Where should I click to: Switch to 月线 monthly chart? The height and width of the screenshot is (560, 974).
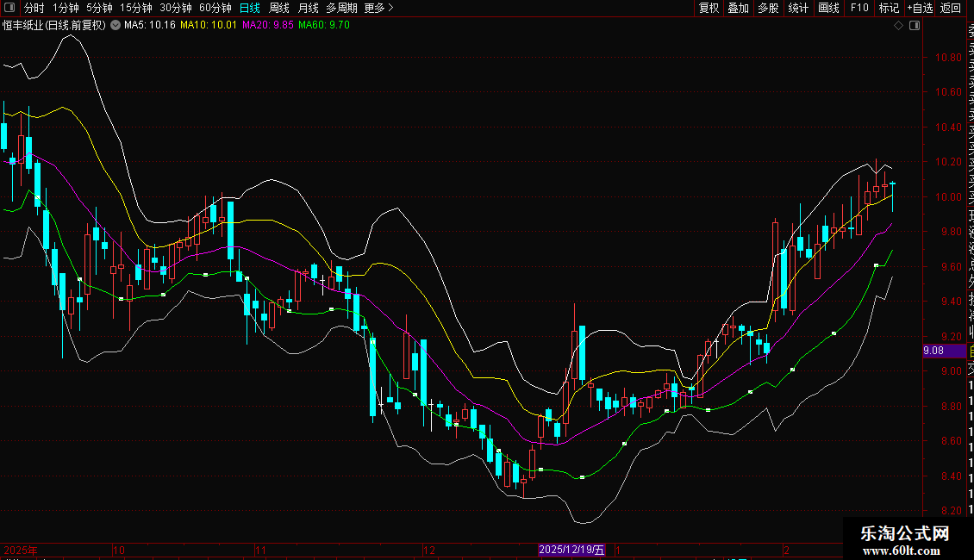[x=308, y=8]
